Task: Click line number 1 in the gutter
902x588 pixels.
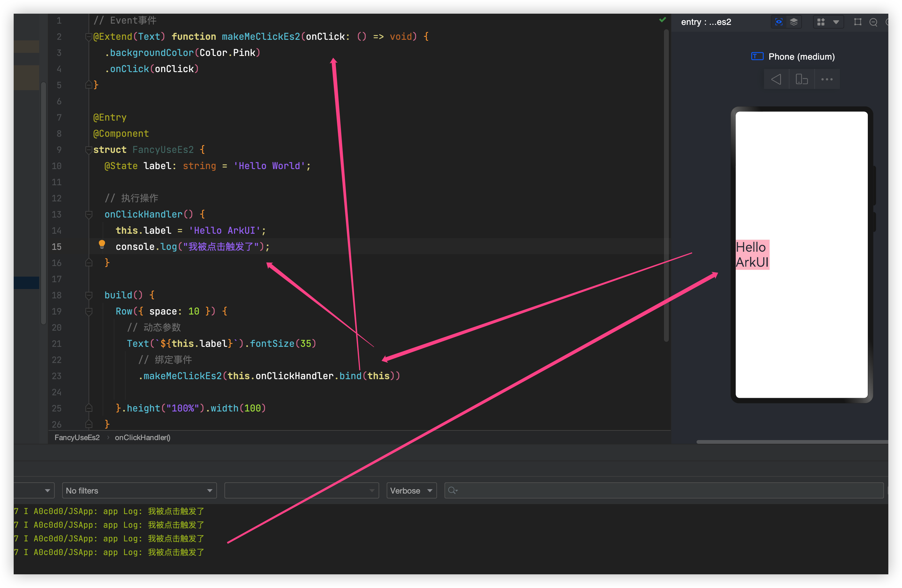Action: click(x=59, y=21)
